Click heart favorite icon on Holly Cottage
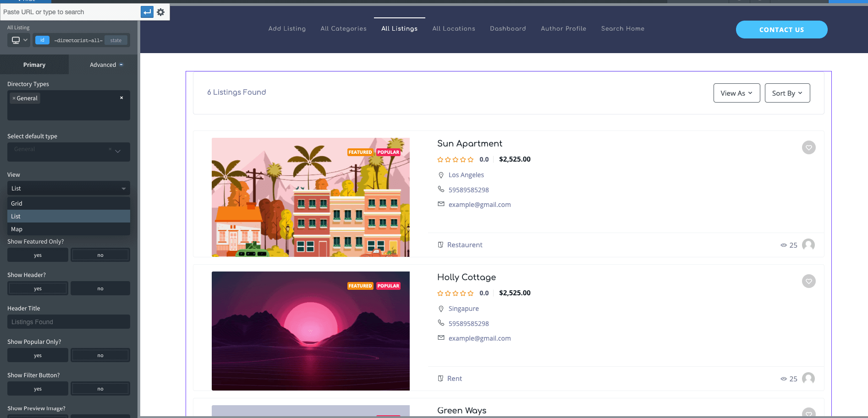This screenshot has height=418, width=868. point(808,281)
